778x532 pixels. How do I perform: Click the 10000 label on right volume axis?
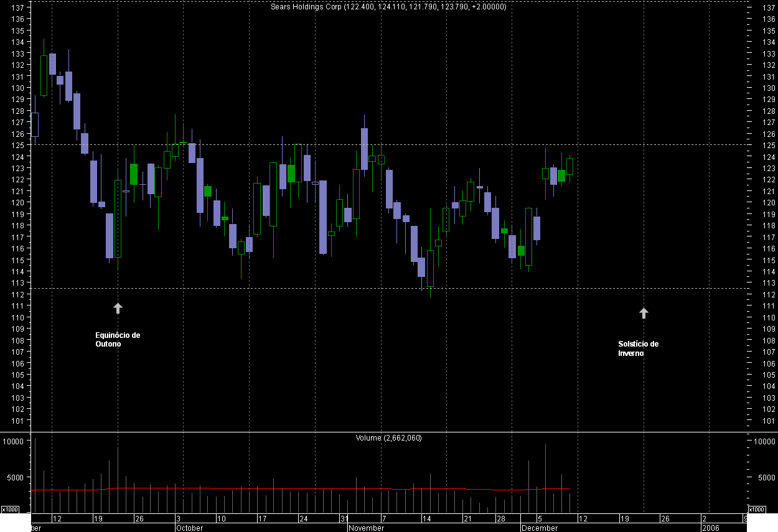click(764, 441)
